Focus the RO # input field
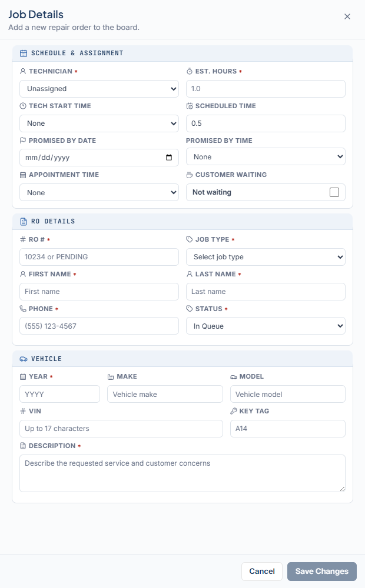This screenshot has height=588, width=365. [99, 257]
